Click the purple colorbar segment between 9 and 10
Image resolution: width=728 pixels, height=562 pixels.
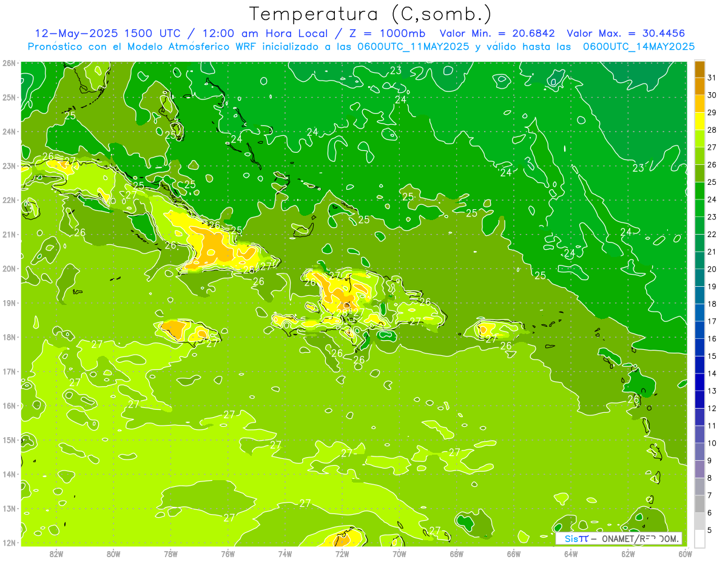699,452
